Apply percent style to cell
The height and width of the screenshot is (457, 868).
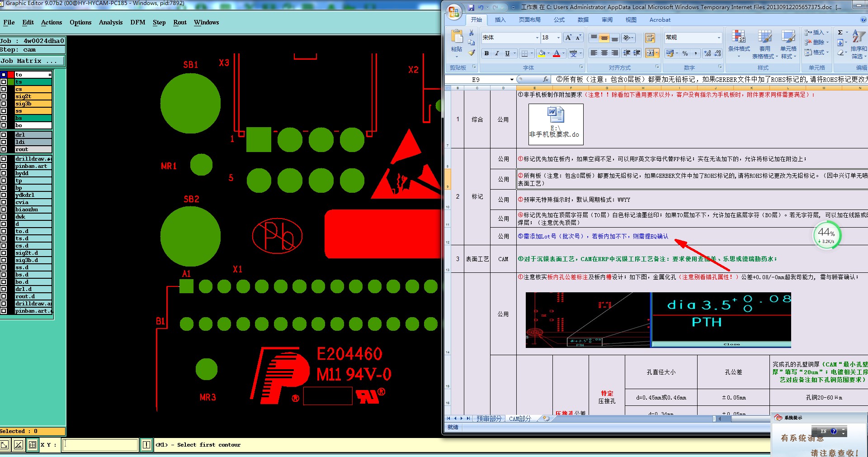point(685,53)
